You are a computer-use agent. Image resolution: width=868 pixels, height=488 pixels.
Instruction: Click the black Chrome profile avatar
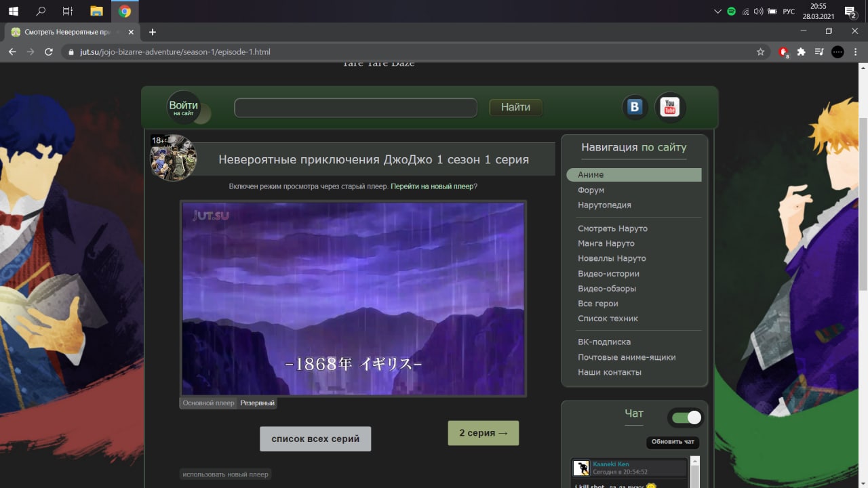pyautogui.click(x=837, y=52)
